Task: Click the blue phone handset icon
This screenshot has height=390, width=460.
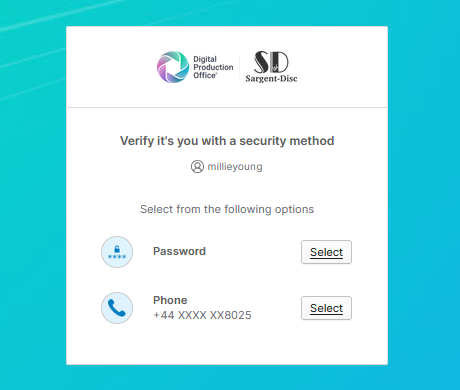Action: coord(117,308)
